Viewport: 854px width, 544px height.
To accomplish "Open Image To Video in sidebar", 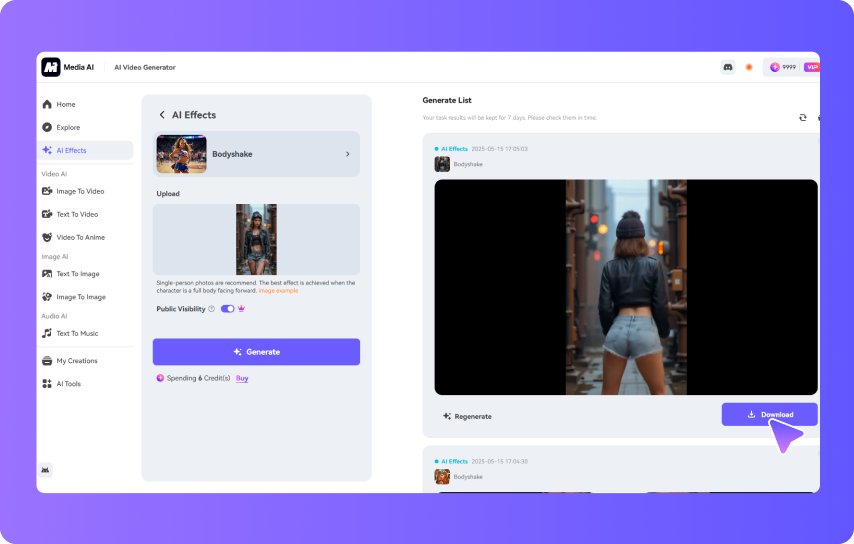I will (79, 191).
